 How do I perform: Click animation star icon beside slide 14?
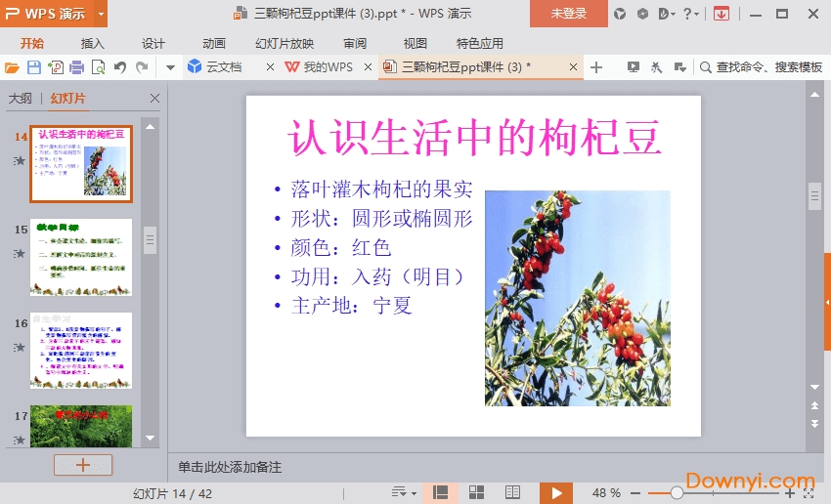[20, 160]
